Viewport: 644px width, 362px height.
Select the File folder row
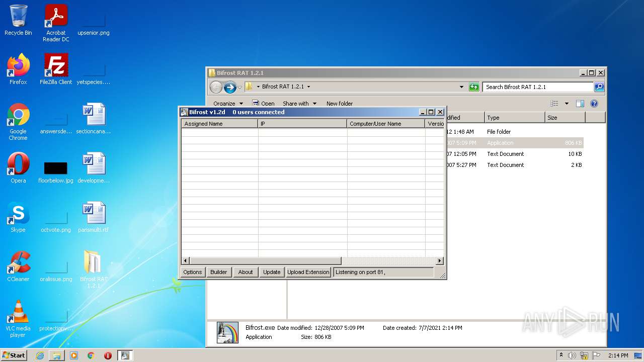(514, 132)
